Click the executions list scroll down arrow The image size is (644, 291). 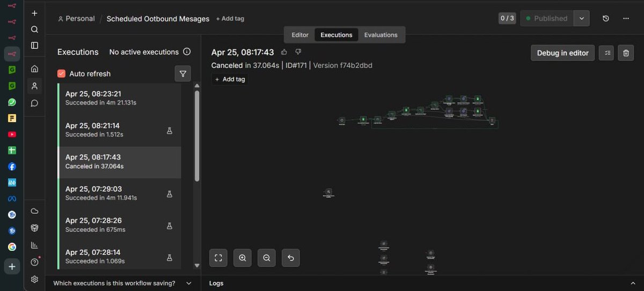(196, 265)
